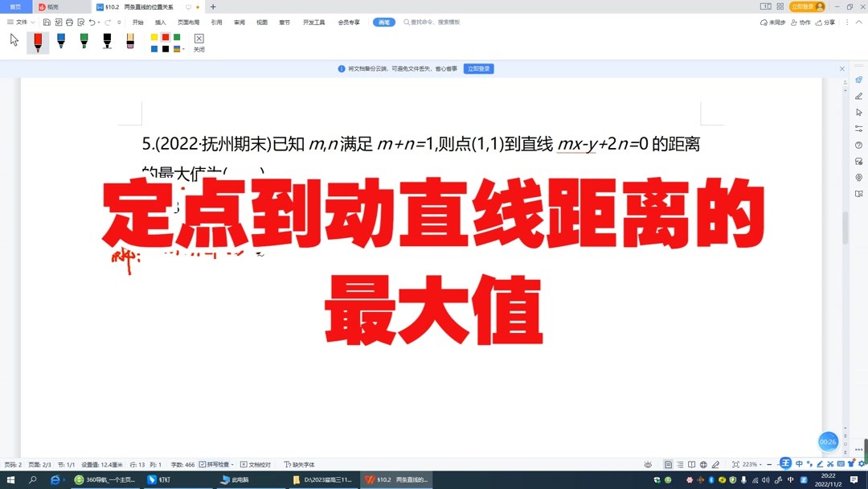The width and height of the screenshot is (868, 489).
Task: Switch to the 审阅 Review ribbon tab
Action: tap(237, 22)
